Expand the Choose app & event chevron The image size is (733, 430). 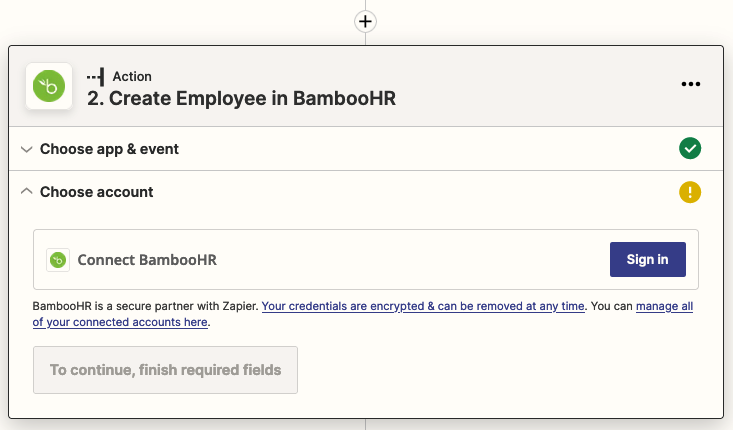pyautogui.click(x=26, y=149)
